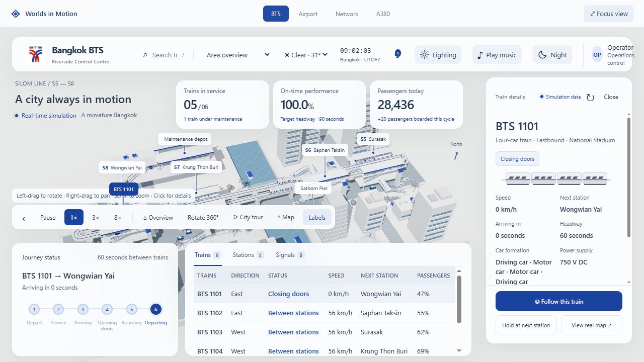Select journey step 6 Departing
The image size is (644, 362).
pos(156,310)
